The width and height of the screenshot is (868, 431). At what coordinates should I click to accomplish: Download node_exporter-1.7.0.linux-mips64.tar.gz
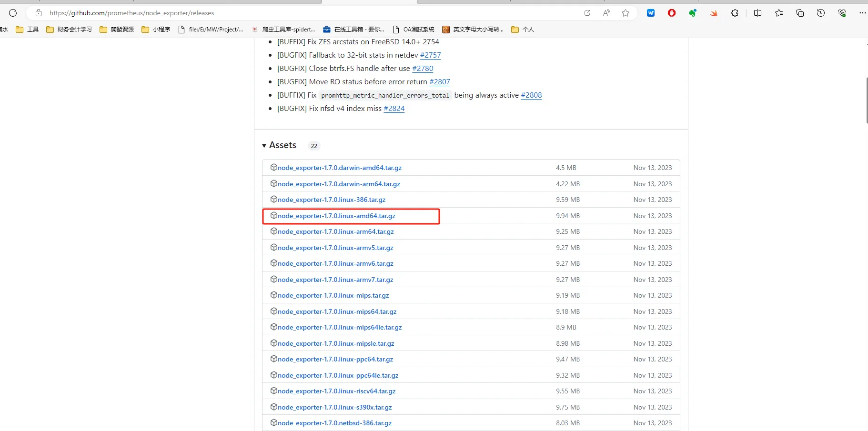pos(337,311)
